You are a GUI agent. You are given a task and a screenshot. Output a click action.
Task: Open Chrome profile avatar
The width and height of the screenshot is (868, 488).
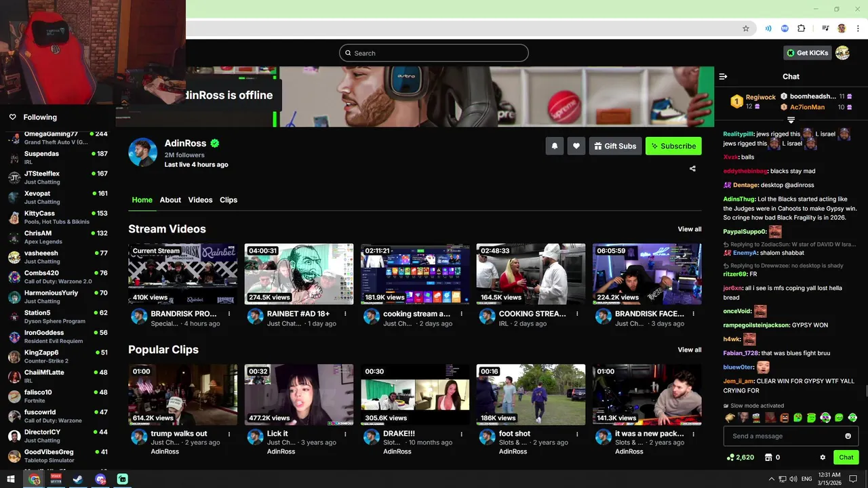(x=842, y=28)
